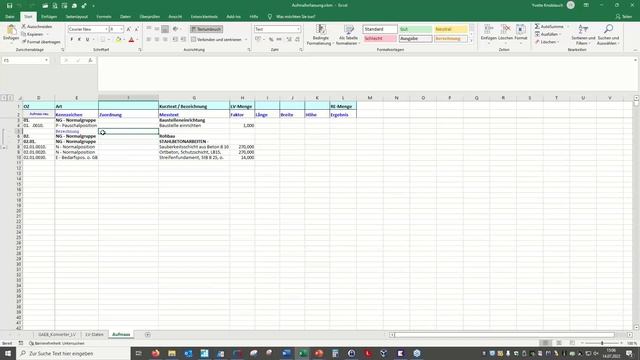Click the AutoSumme sigma button

(x=549, y=27)
